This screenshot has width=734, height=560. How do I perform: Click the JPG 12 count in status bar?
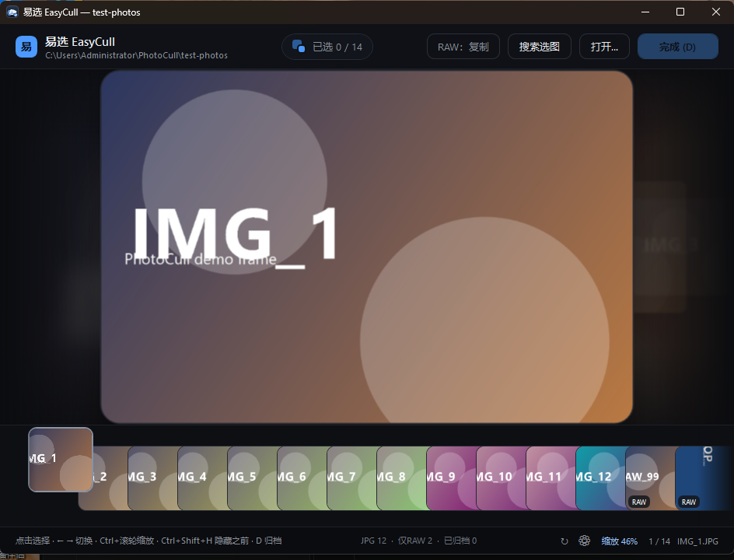pos(373,541)
